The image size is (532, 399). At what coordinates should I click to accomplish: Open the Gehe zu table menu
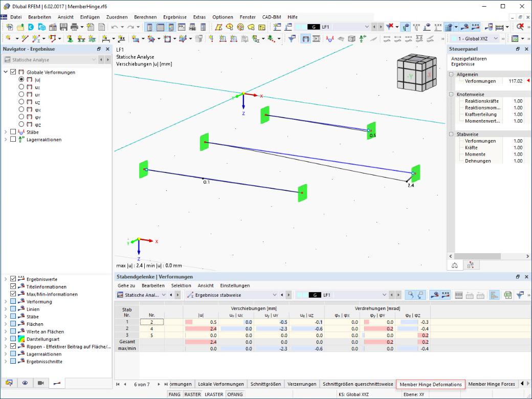coord(126,285)
